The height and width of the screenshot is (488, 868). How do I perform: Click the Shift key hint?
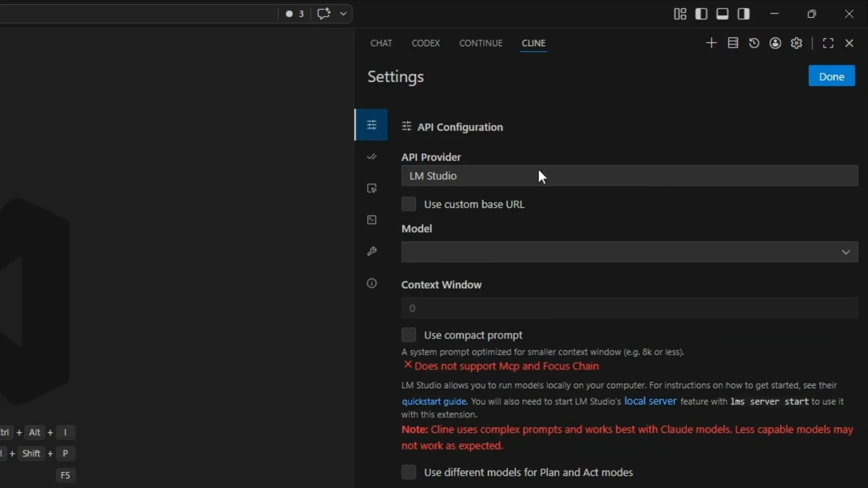coord(31,453)
